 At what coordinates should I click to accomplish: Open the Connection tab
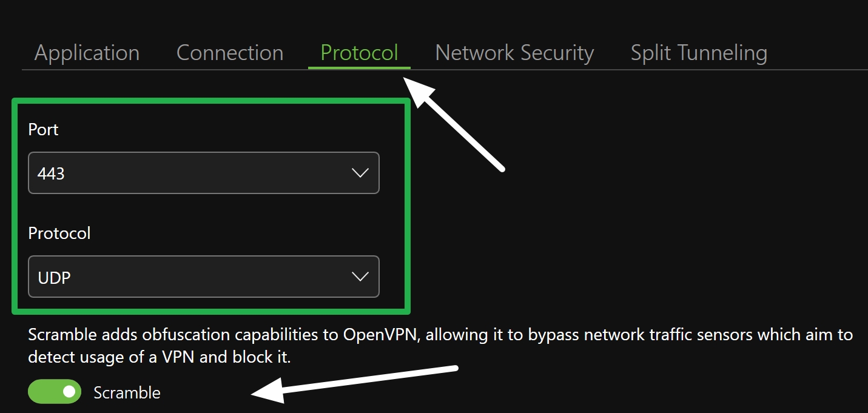click(229, 53)
